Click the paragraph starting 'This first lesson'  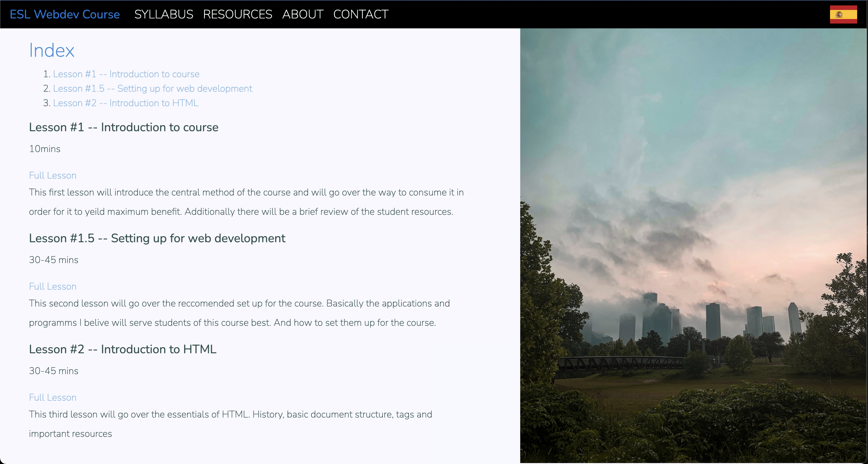coord(246,202)
